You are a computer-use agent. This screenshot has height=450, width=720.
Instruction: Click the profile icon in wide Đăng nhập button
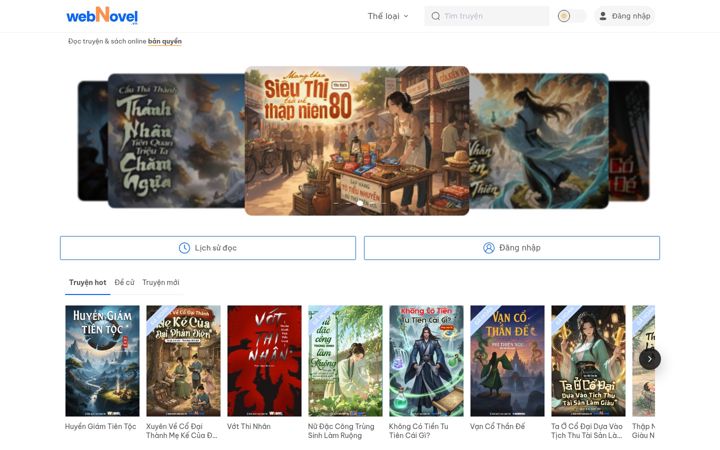point(489,248)
